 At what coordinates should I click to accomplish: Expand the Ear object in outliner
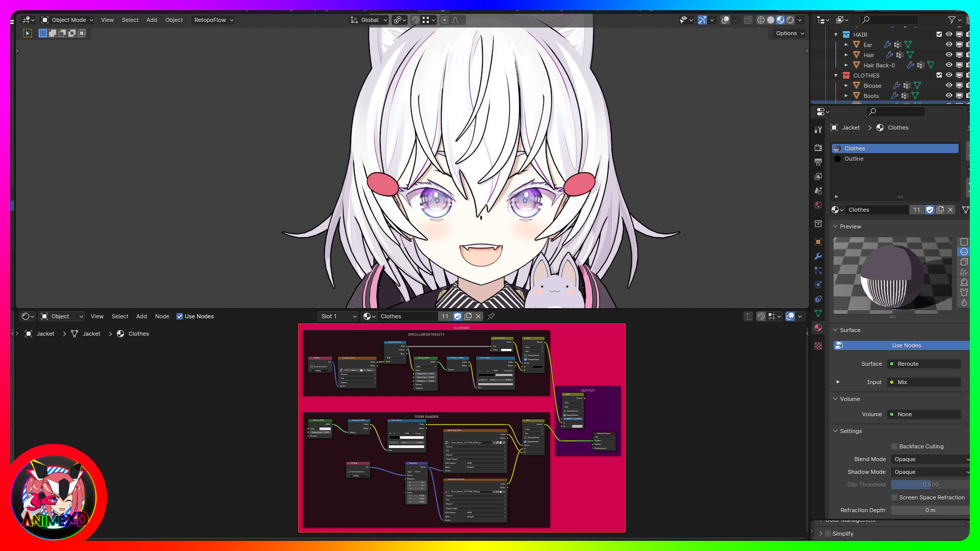click(x=846, y=45)
